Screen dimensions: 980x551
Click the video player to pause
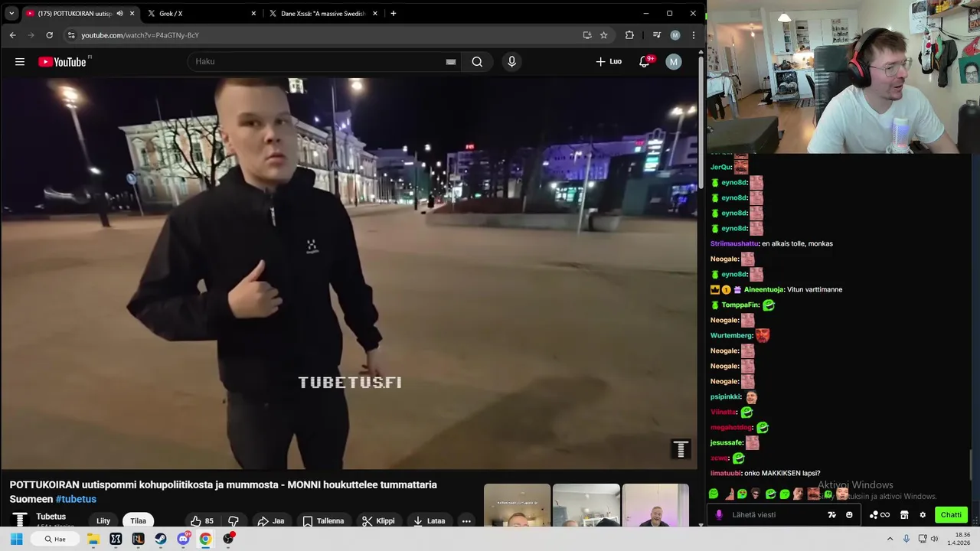[349, 272]
